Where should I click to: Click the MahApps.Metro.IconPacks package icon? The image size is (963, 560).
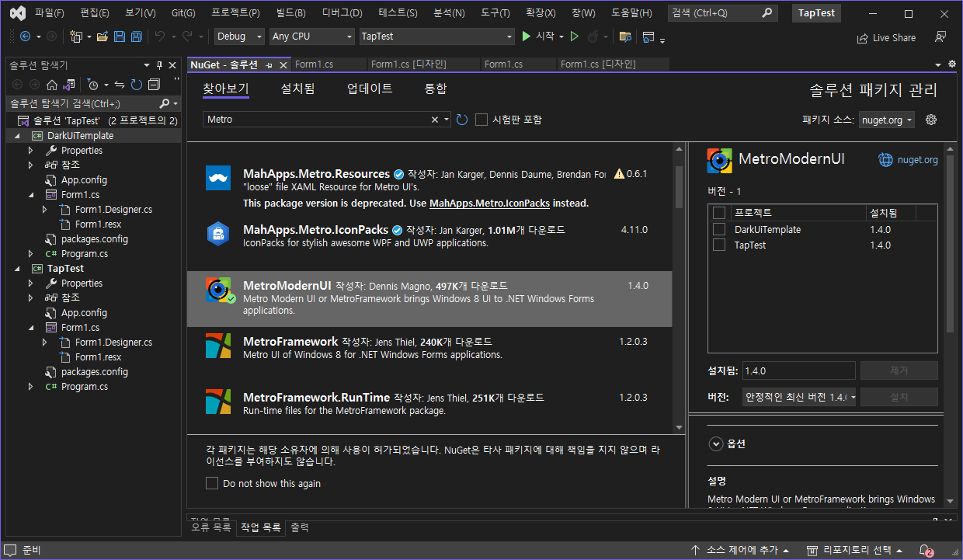[218, 233]
